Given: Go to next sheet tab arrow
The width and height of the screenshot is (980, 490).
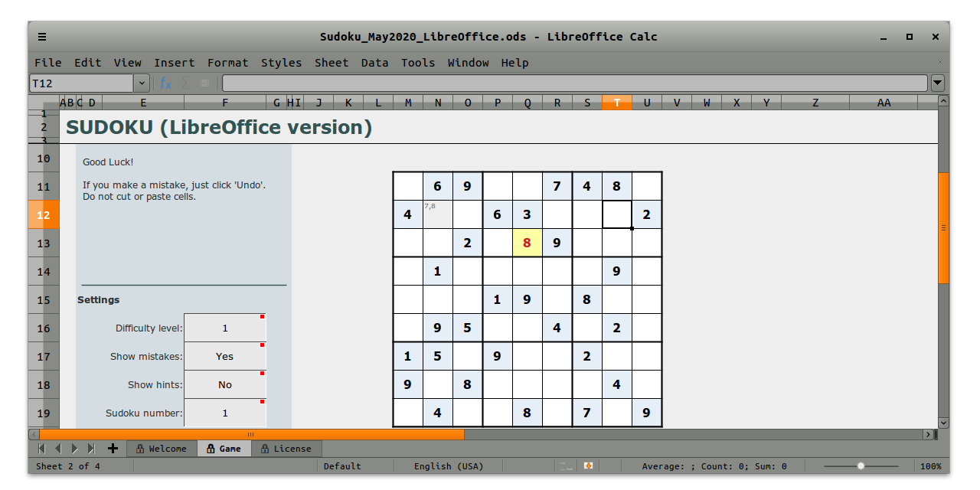Looking at the screenshot, I should [x=74, y=449].
